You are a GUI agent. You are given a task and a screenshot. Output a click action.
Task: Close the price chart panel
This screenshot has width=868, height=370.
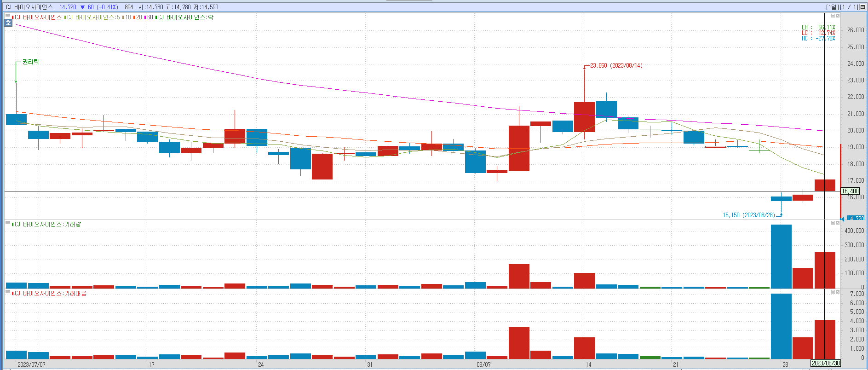click(838, 16)
